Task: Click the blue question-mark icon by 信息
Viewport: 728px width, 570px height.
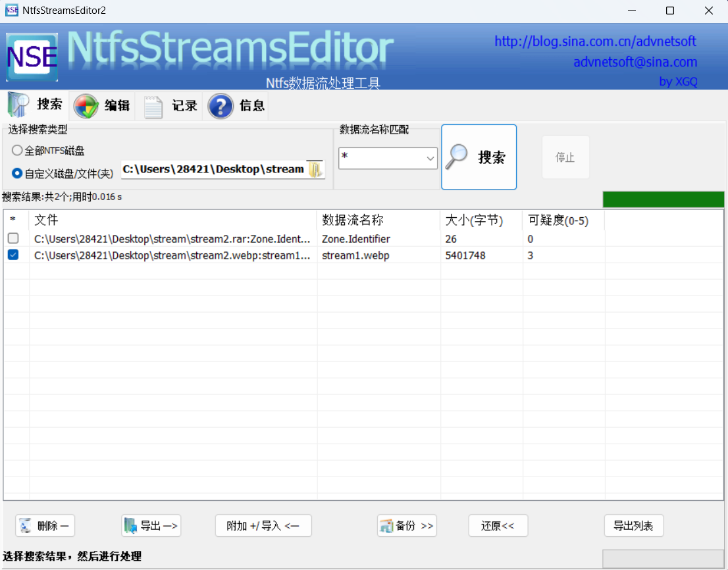Action: [221, 106]
